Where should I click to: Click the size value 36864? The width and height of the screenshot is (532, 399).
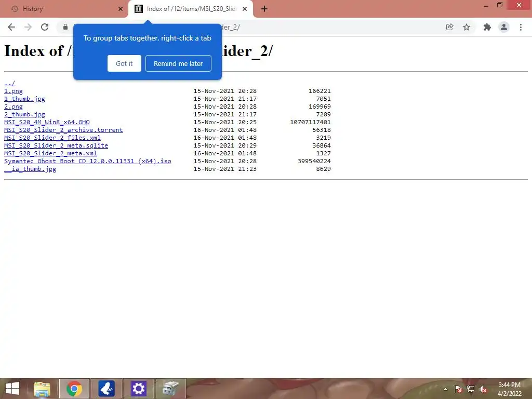pos(321,145)
